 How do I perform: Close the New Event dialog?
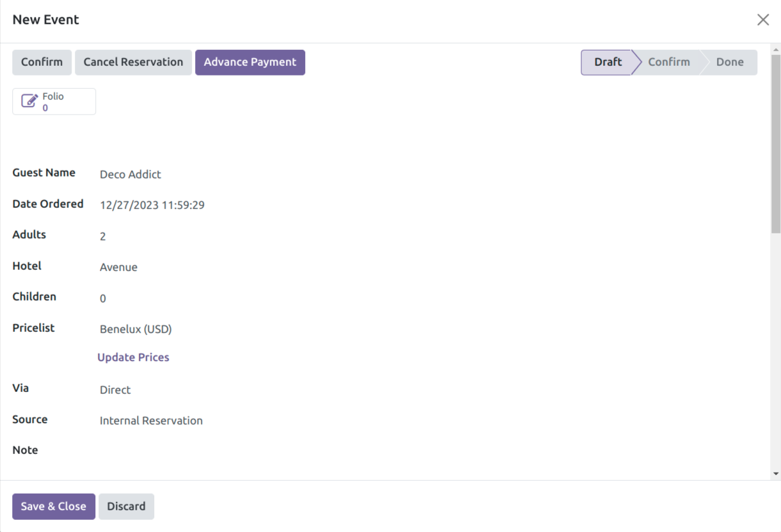[x=762, y=20]
